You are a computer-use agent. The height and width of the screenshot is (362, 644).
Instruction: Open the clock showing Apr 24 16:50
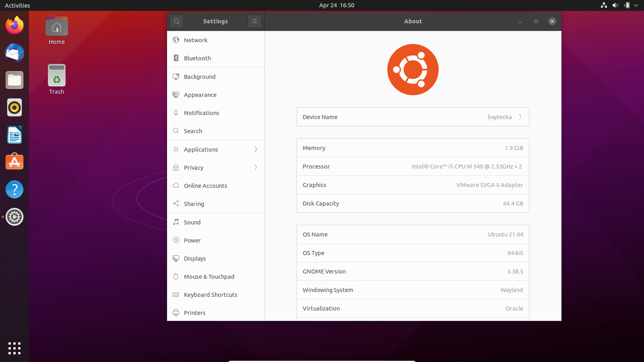[336, 5]
